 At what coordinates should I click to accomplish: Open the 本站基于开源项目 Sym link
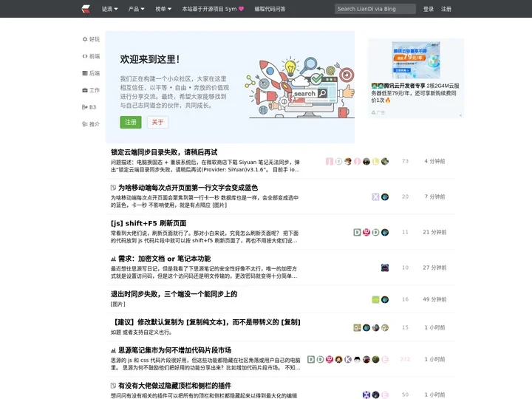(209, 9)
